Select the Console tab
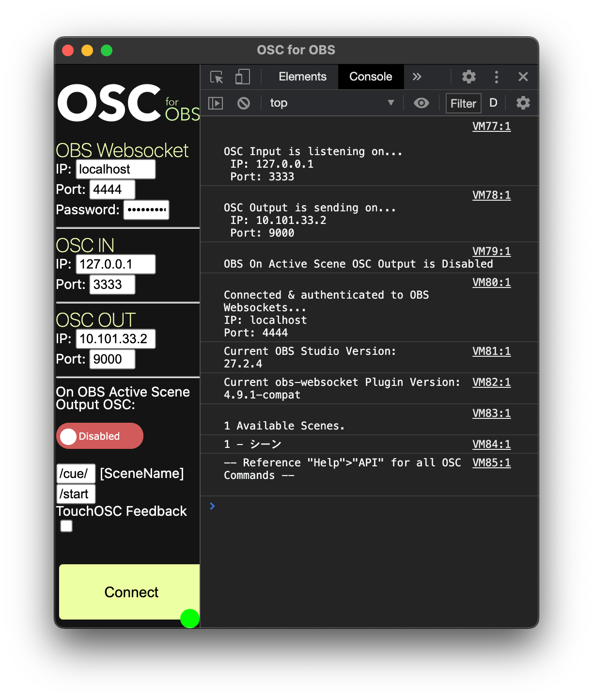This screenshot has height=700, width=593. [x=371, y=77]
